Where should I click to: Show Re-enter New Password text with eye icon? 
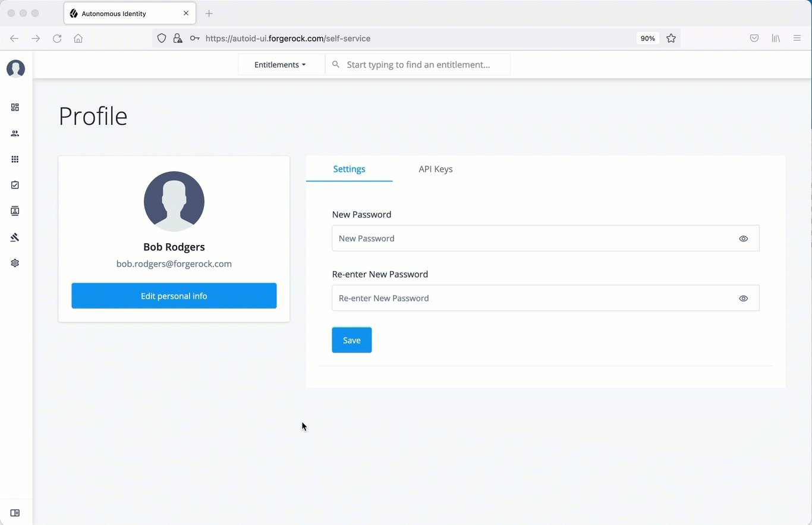743,298
